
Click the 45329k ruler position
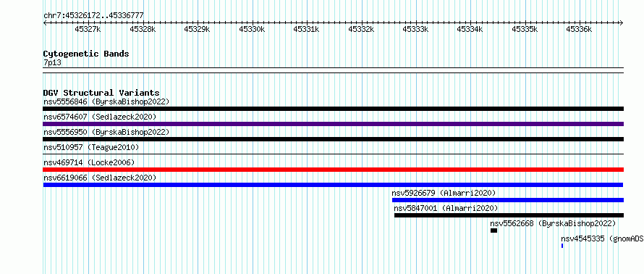click(x=197, y=29)
